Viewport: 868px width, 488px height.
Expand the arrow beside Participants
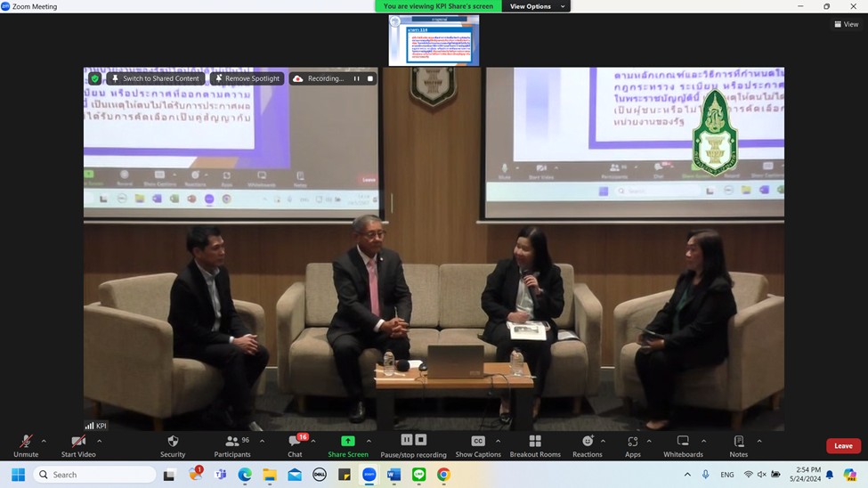pyautogui.click(x=262, y=441)
